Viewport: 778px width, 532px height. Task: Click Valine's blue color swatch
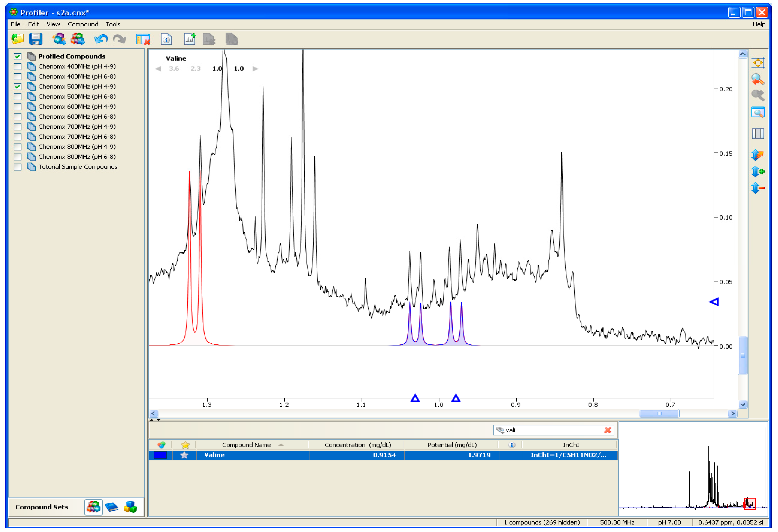(160, 455)
